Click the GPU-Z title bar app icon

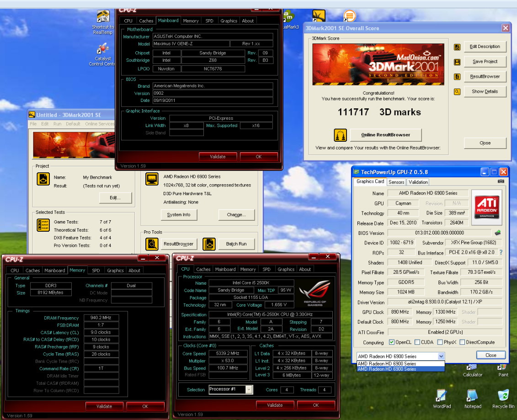356,172
